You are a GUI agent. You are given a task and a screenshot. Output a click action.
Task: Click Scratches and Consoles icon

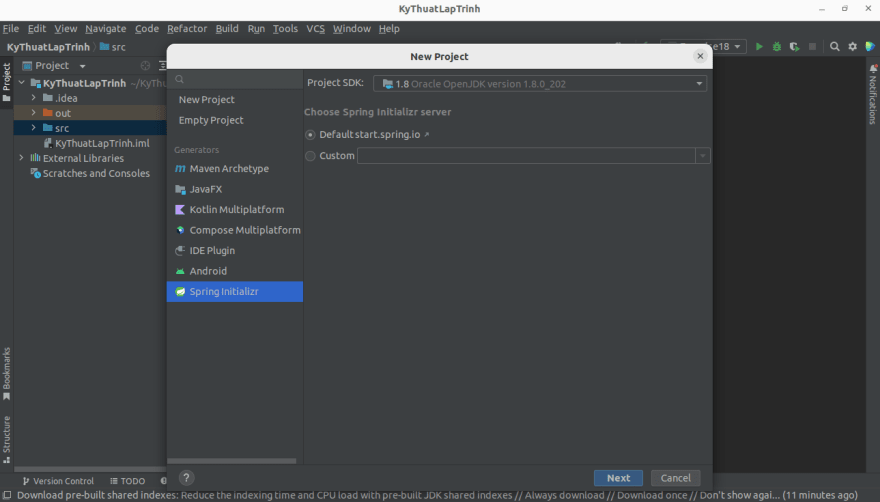(35, 174)
